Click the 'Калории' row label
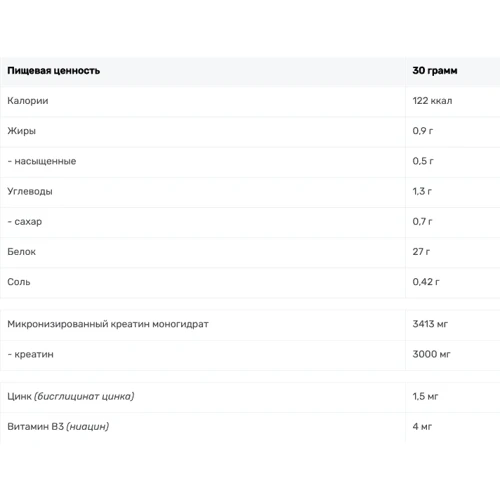Image resolution: width=500 pixels, height=500 pixels. point(28,101)
